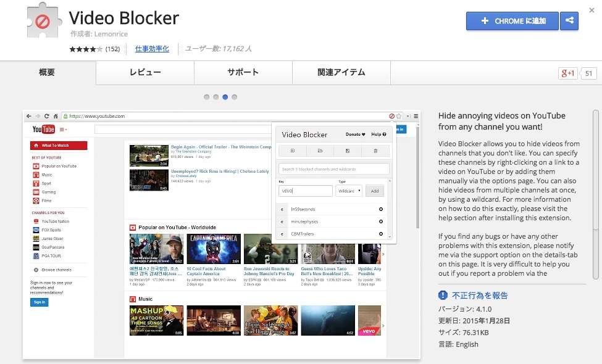Screen dimensions: 602x364
Task: Open the Wildcard type dropdown
Action: (349, 191)
